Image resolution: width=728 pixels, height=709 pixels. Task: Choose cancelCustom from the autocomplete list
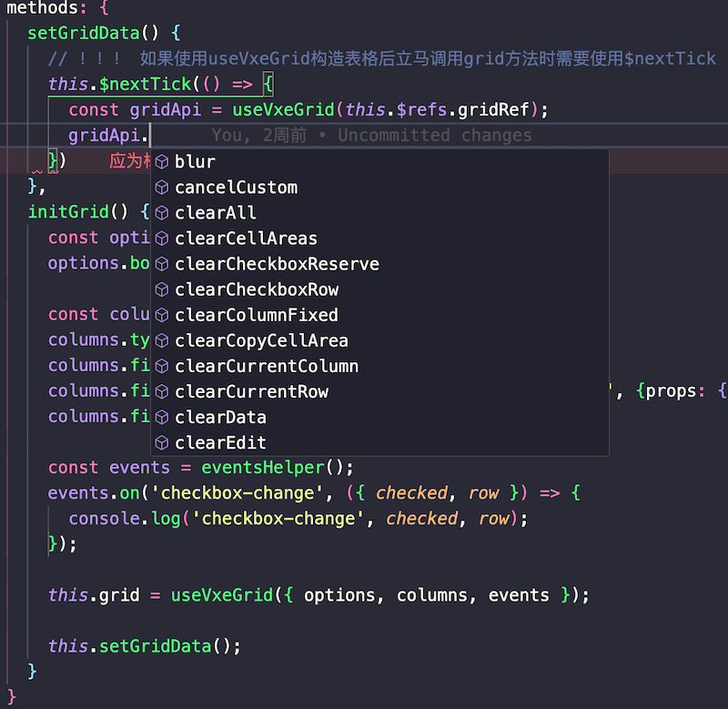[379, 187]
